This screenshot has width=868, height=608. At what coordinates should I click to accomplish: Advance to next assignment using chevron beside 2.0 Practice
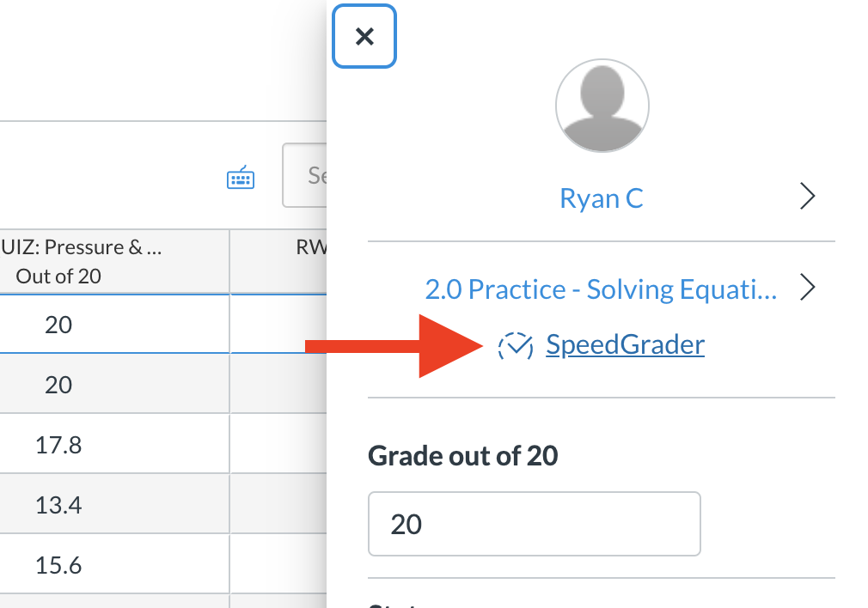[x=807, y=287]
